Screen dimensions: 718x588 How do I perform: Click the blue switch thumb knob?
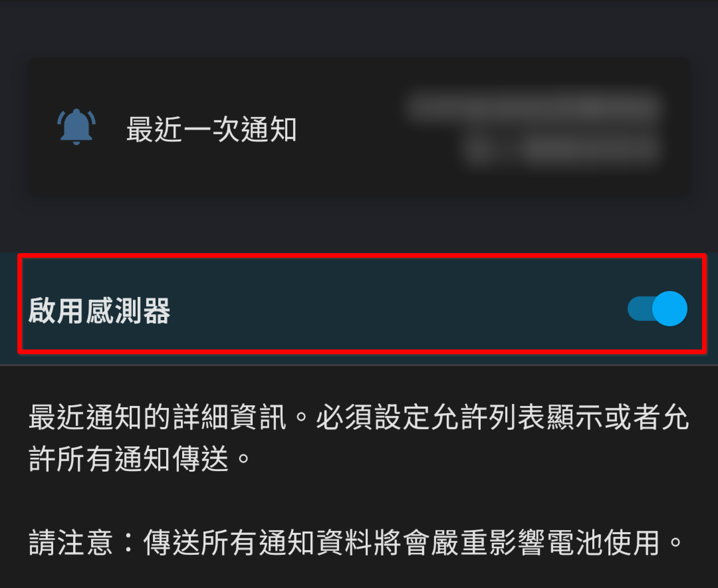(669, 309)
